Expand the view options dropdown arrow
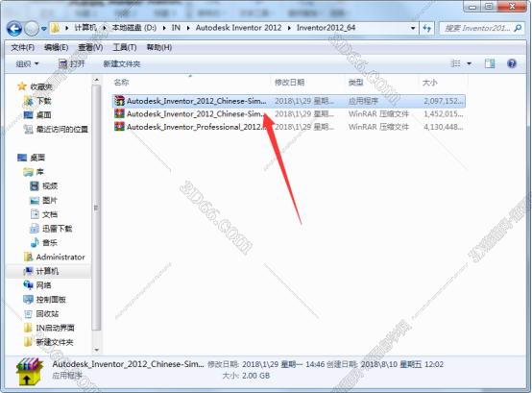The width and height of the screenshot is (532, 393). coord(470,63)
